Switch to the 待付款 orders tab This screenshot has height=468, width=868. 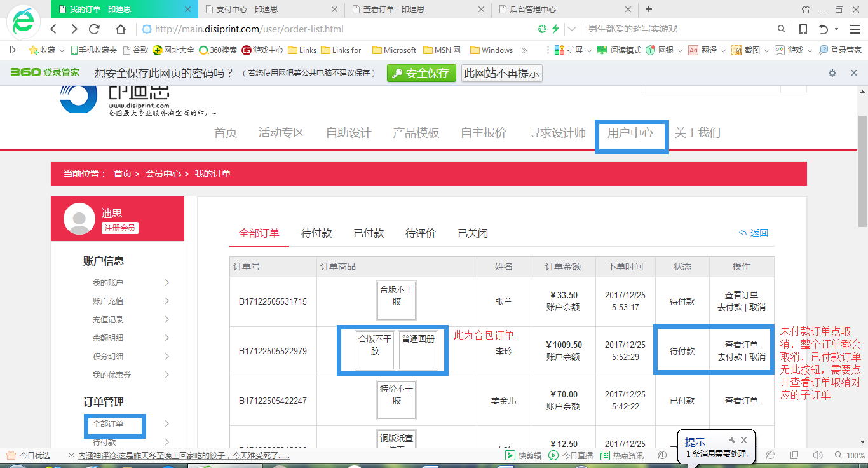pos(316,233)
